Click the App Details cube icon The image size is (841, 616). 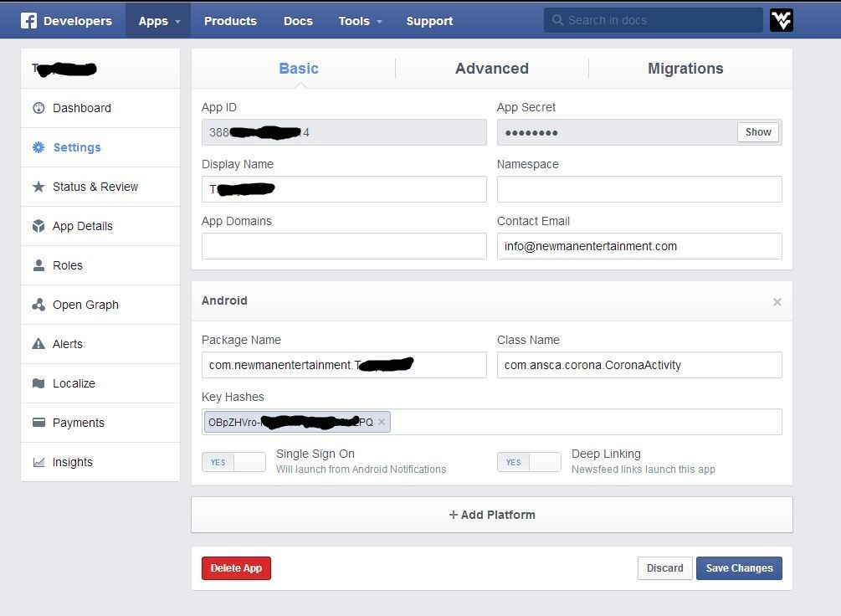[x=38, y=226]
